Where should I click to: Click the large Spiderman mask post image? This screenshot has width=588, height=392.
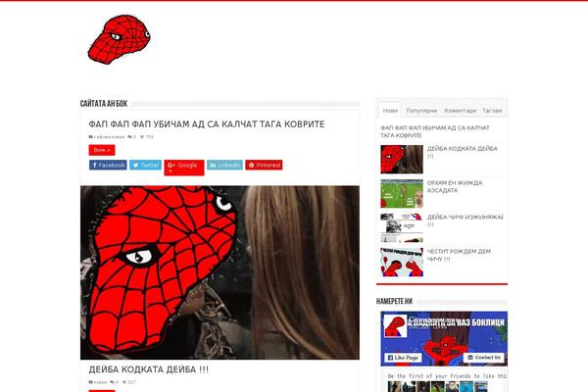tap(220, 272)
